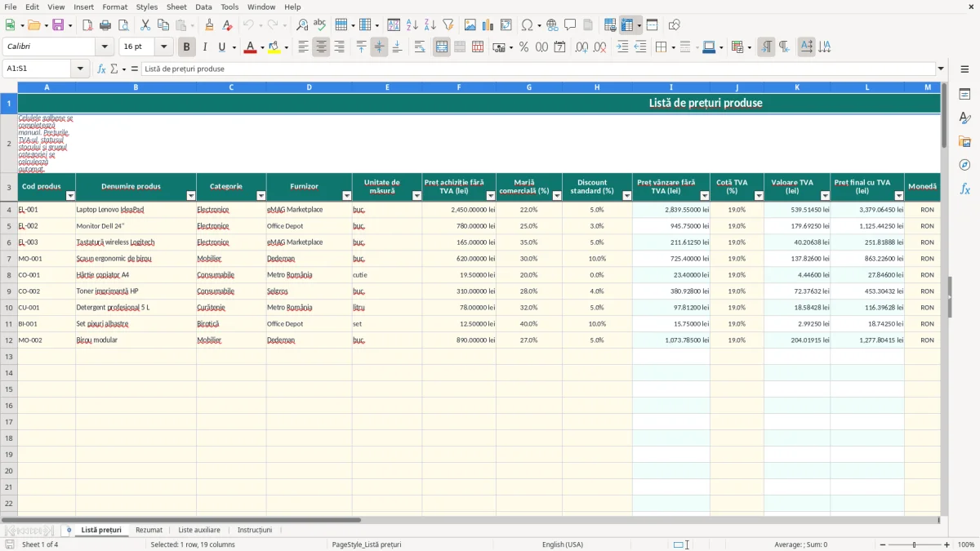Toggle the AutoFilter funnel icon
The width and height of the screenshot is (980, 551).
448,25
